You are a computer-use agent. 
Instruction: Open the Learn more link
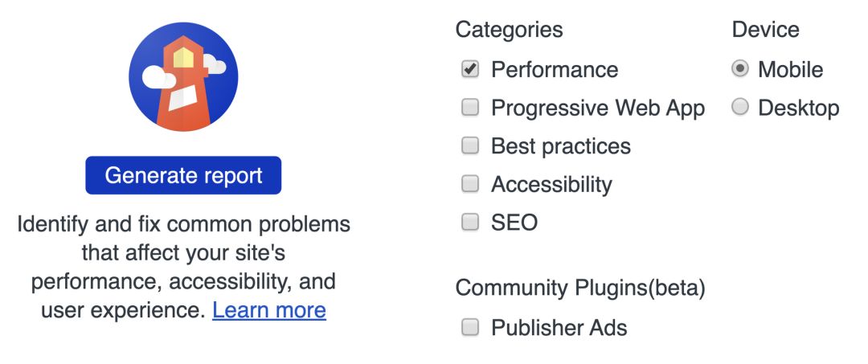(269, 310)
